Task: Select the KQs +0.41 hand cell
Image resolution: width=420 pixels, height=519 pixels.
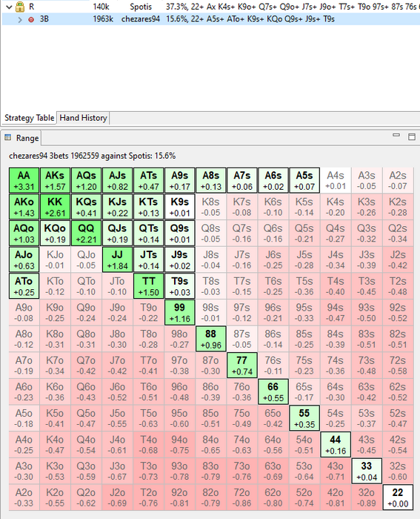Action: 86,207
